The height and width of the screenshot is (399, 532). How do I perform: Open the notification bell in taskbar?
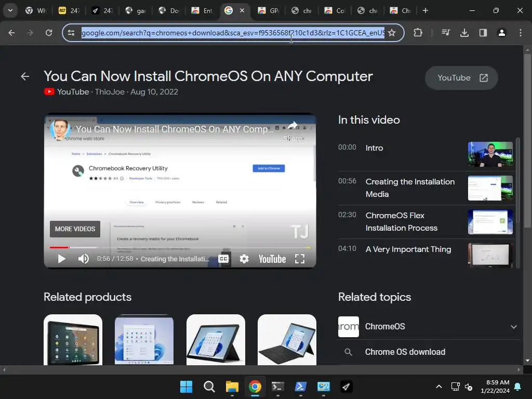(518, 387)
